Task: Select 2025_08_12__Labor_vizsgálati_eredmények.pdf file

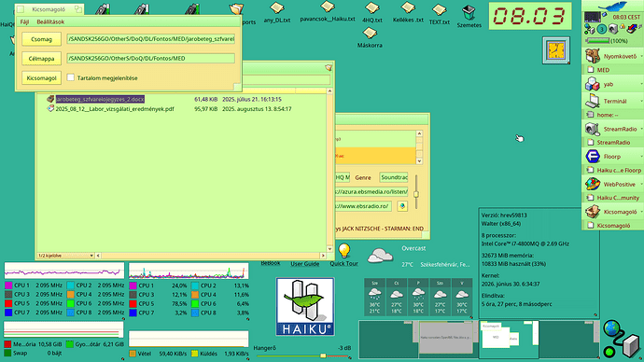Action: coord(115,109)
